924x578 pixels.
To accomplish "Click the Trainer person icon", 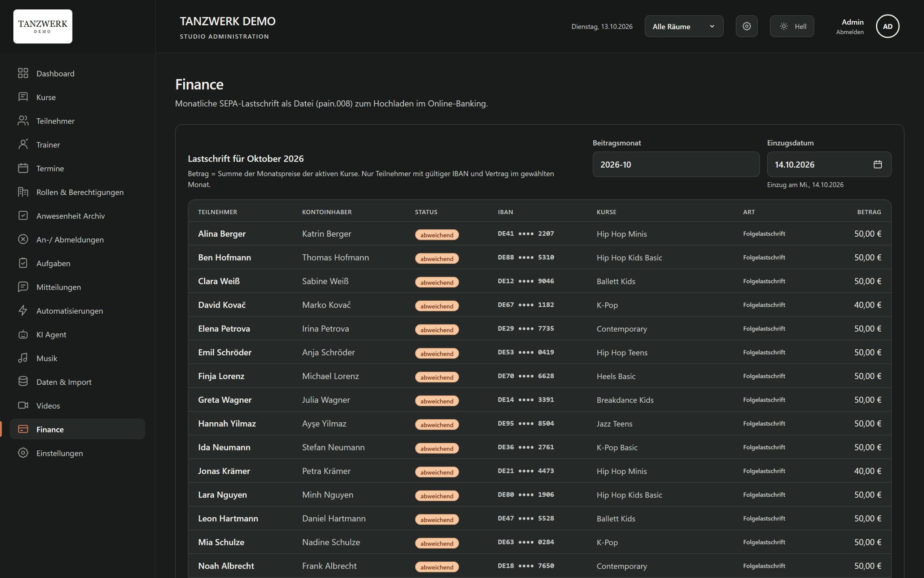I will pyautogui.click(x=23, y=144).
